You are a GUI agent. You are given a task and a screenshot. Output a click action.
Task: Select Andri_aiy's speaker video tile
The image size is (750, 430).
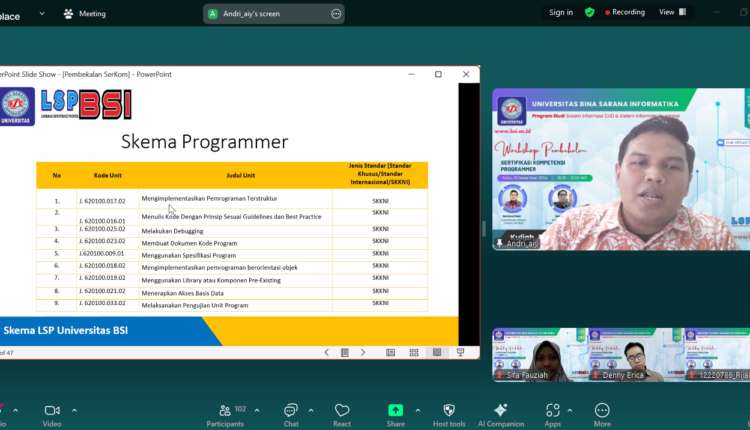[x=621, y=169]
